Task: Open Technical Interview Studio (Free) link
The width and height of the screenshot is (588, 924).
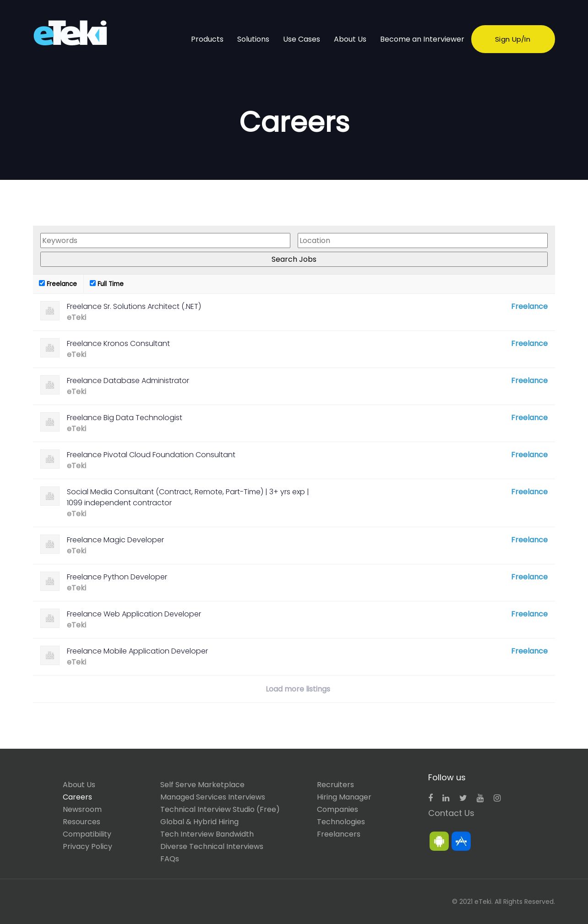Action: pos(220,809)
